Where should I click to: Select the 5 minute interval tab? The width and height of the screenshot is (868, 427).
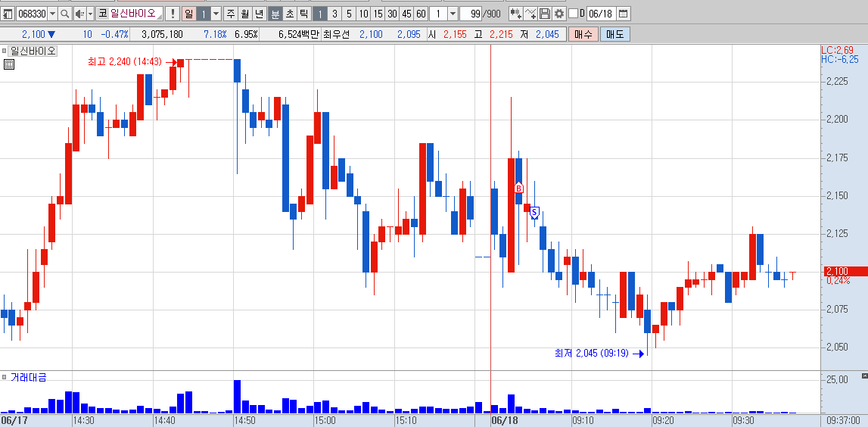click(x=348, y=14)
